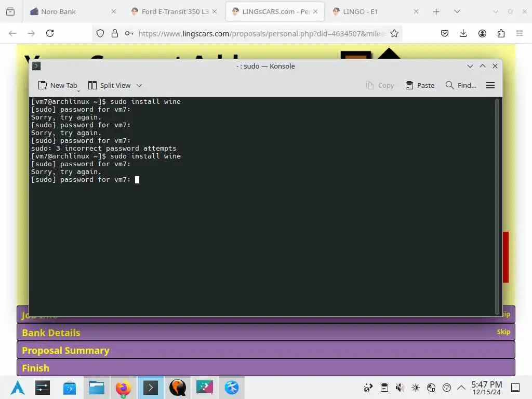Close the Noro Bank tab
This screenshot has height=399, width=532.
pyautogui.click(x=114, y=11)
